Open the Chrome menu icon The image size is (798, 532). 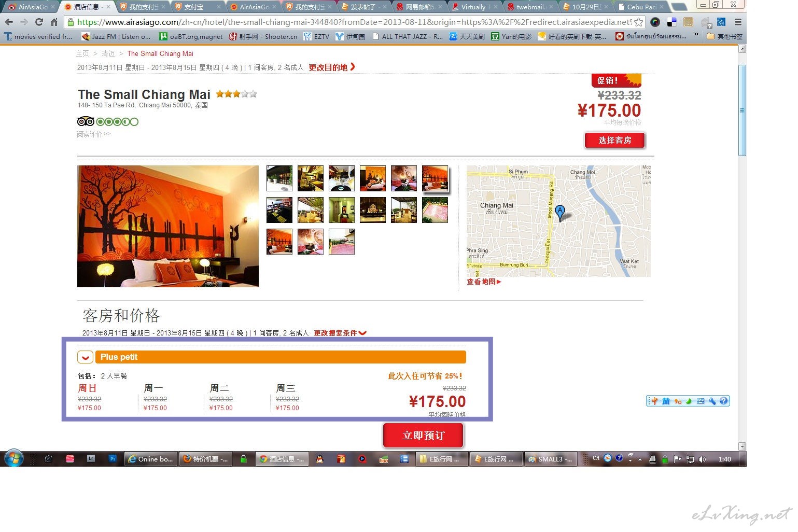coord(738,22)
